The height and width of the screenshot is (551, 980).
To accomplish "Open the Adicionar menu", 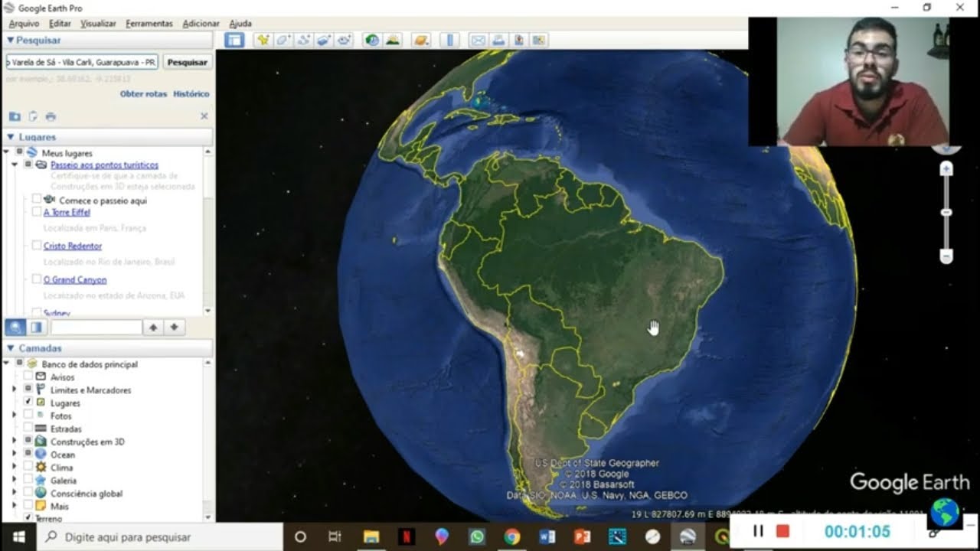I will pos(201,24).
